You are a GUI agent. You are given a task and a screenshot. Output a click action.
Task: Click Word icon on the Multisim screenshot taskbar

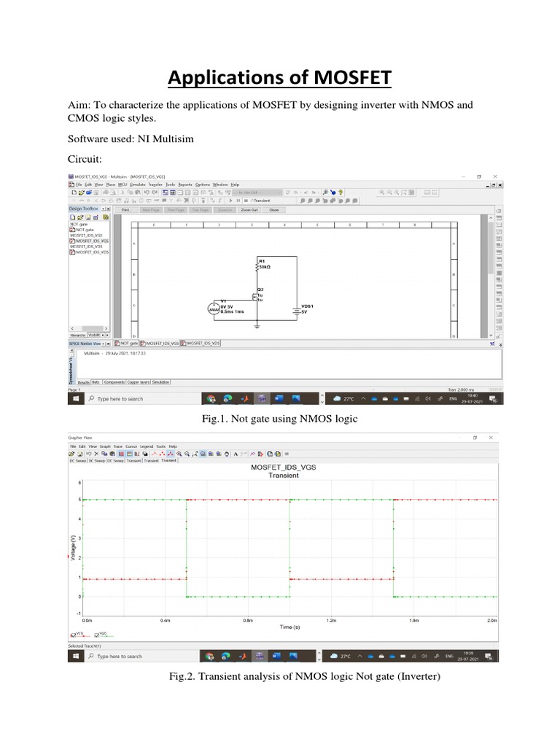pos(279,399)
